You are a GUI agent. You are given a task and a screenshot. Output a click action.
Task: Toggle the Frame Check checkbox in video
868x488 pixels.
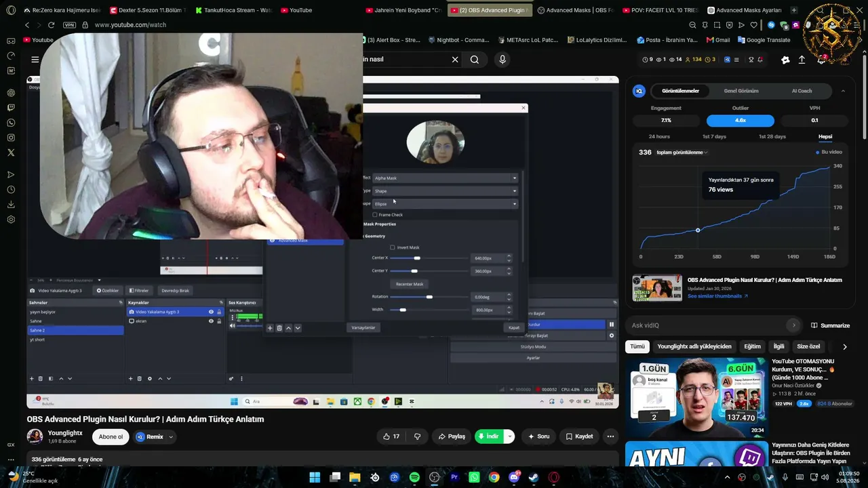click(374, 215)
